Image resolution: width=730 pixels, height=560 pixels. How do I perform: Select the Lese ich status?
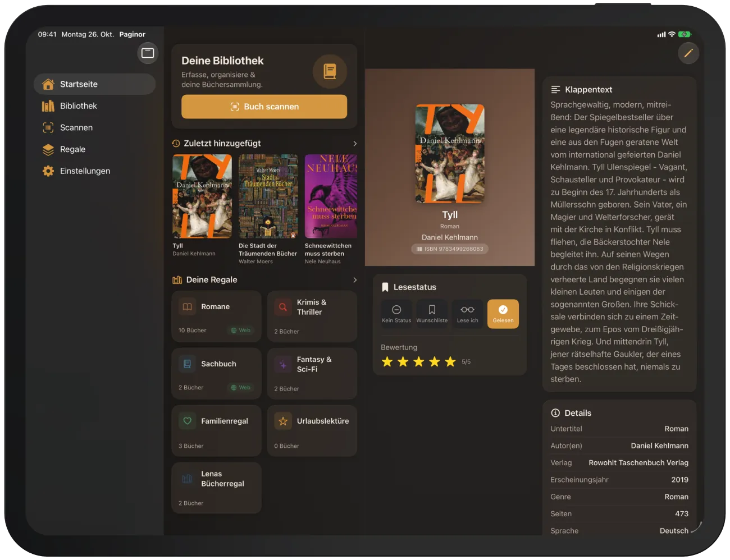pyautogui.click(x=467, y=314)
